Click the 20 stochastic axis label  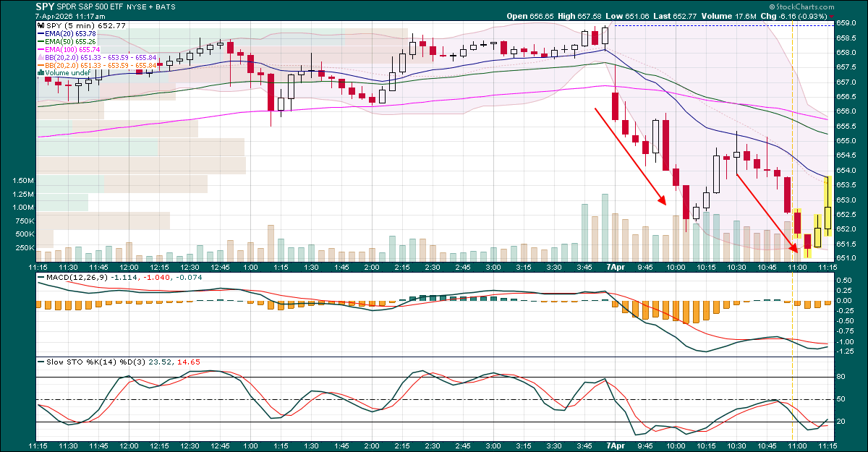841,422
